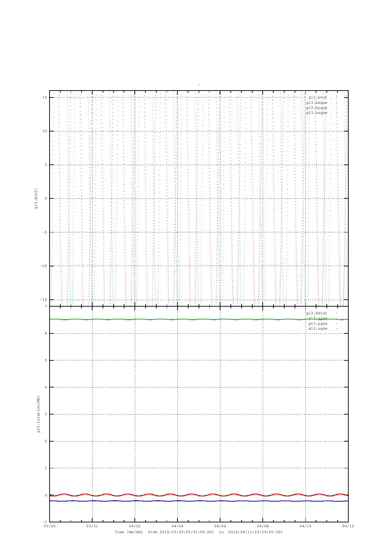The width and height of the screenshot is (392, 555).
Task: Select the 10 tick on the B[nT] axis
Action: [45, 131]
